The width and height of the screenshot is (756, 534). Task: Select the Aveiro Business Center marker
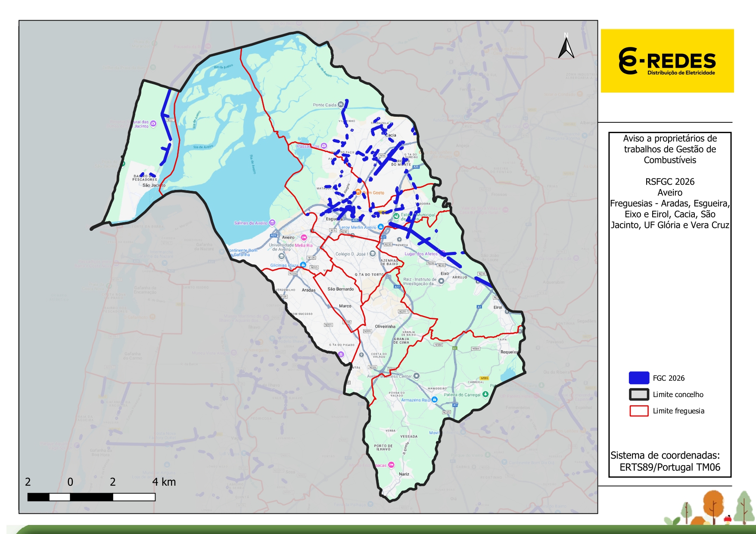click(417, 376)
